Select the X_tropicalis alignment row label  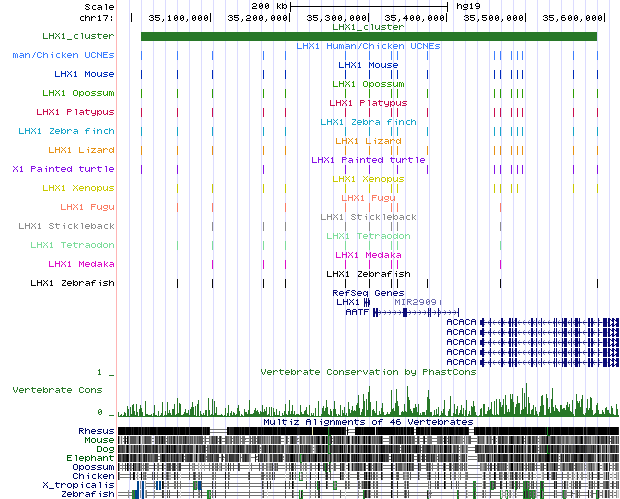pos(85,485)
